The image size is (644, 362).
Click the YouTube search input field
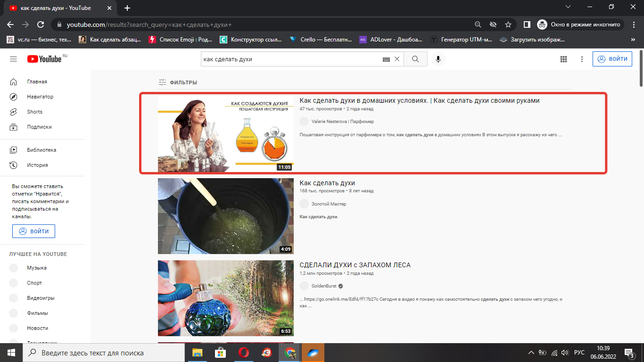[291, 59]
